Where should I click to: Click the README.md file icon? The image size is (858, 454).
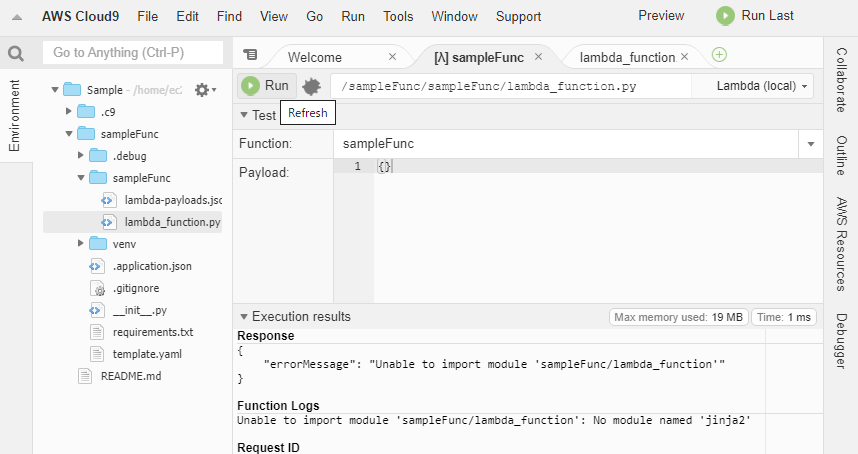pyautogui.click(x=85, y=376)
